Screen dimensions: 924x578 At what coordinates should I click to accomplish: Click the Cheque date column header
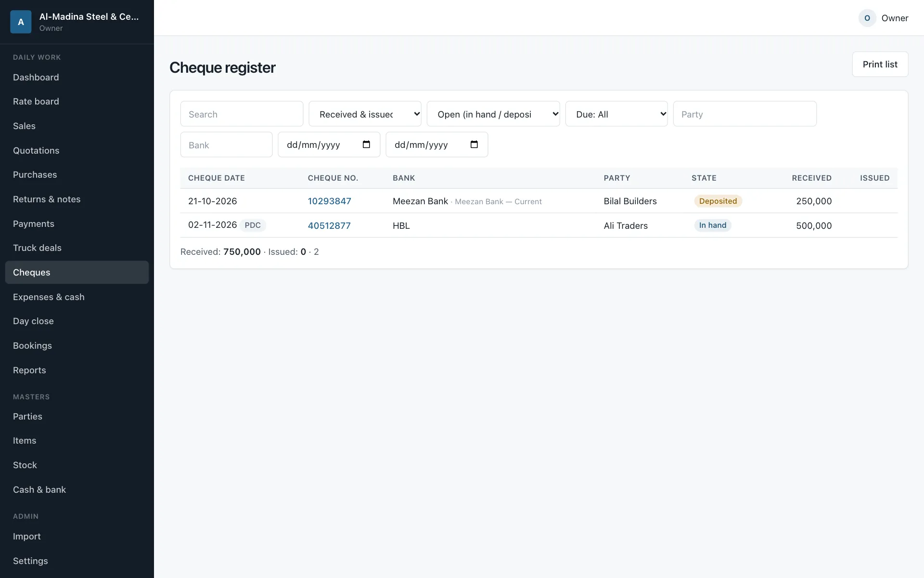[x=217, y=178]
